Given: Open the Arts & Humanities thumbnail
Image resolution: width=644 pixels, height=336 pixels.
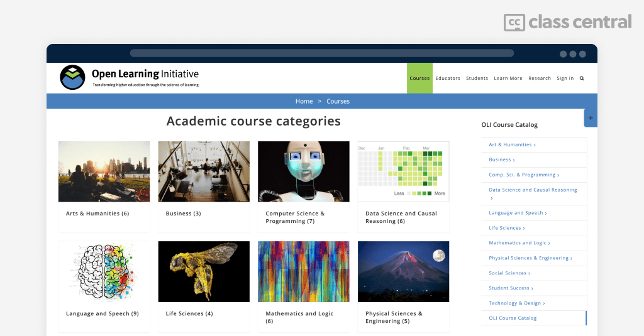Looking at the screenshot, I should click(104, 171).
